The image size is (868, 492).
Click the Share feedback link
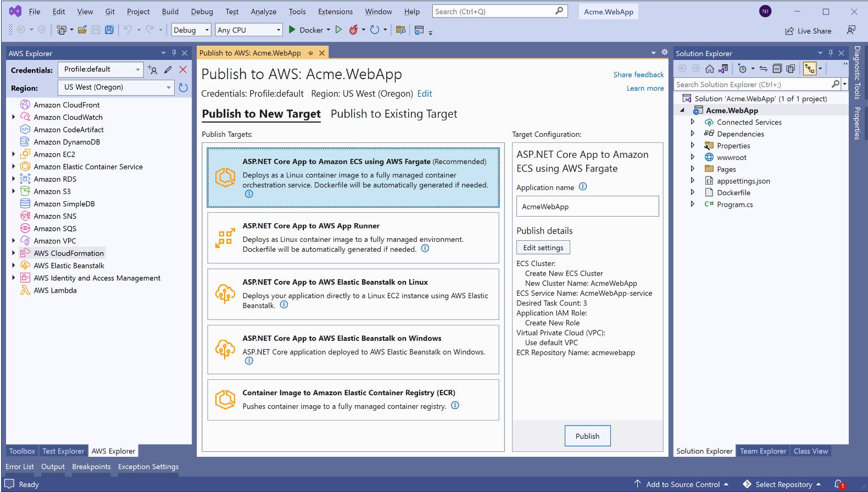tap(638, 74)
